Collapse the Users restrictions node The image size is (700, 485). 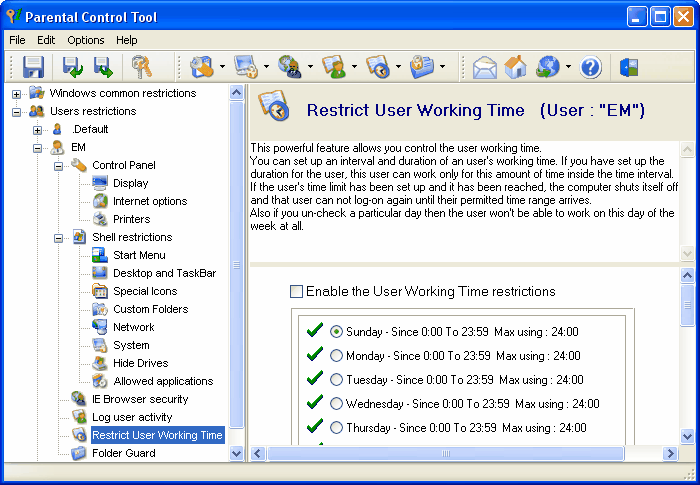pyautogui.click(x=17, y=112)
